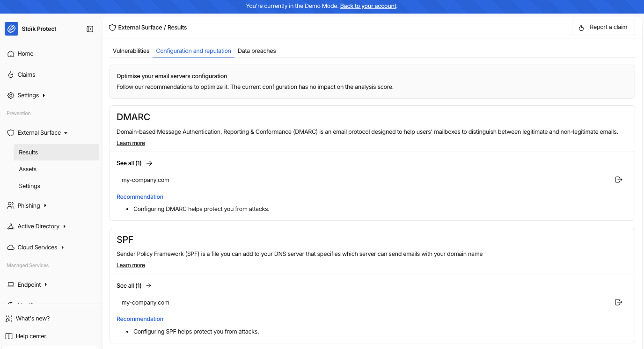Expand the Active Directory menu

click(x=65, y=226)
